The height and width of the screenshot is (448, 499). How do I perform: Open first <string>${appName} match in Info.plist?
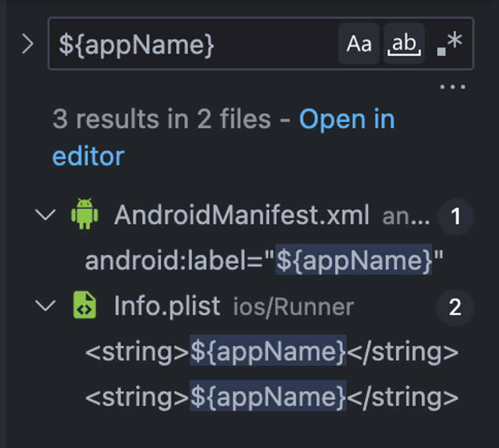click(x=272, y=352)
